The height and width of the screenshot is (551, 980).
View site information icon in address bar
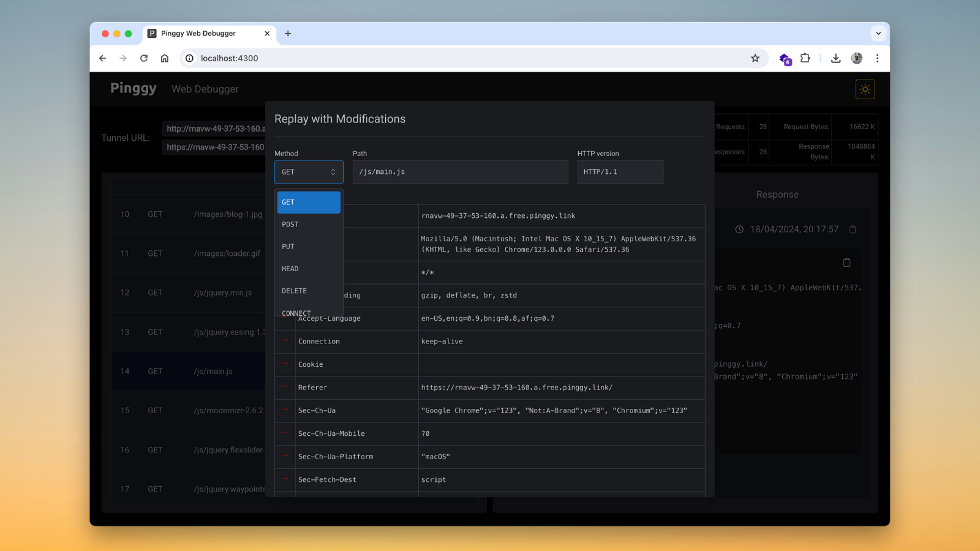(190, 58)
